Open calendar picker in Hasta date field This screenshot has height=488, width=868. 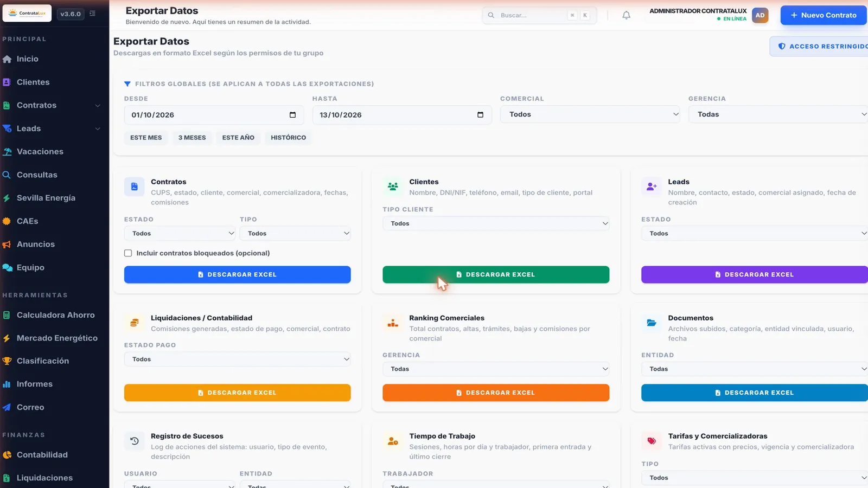tap(480, 115)
